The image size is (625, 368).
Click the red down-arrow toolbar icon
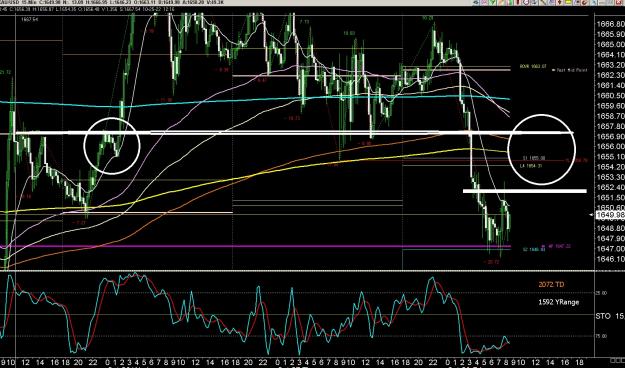[559, 2]
